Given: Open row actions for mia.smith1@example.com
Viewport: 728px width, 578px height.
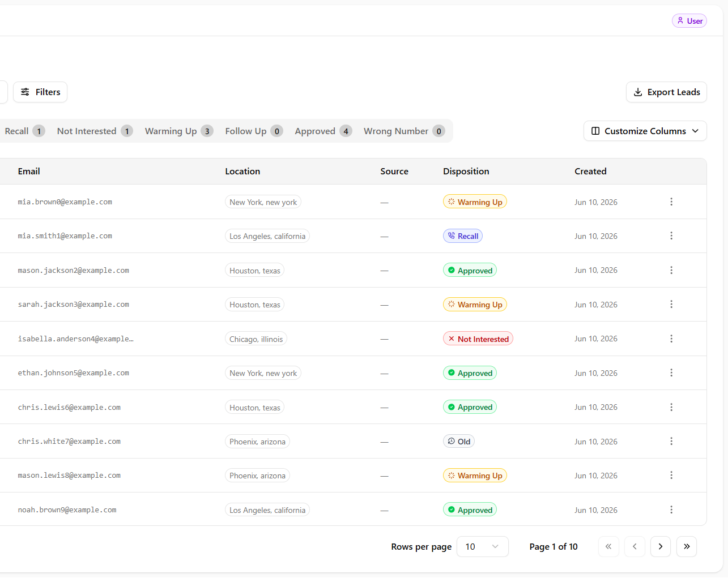Looking at the screenshot, I should (671, 236).
